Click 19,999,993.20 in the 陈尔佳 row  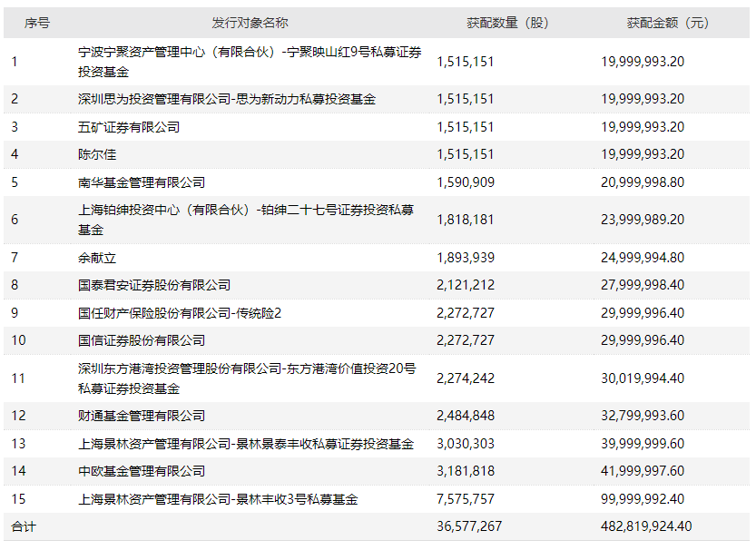pyautogui.click(x=643, y=154)
